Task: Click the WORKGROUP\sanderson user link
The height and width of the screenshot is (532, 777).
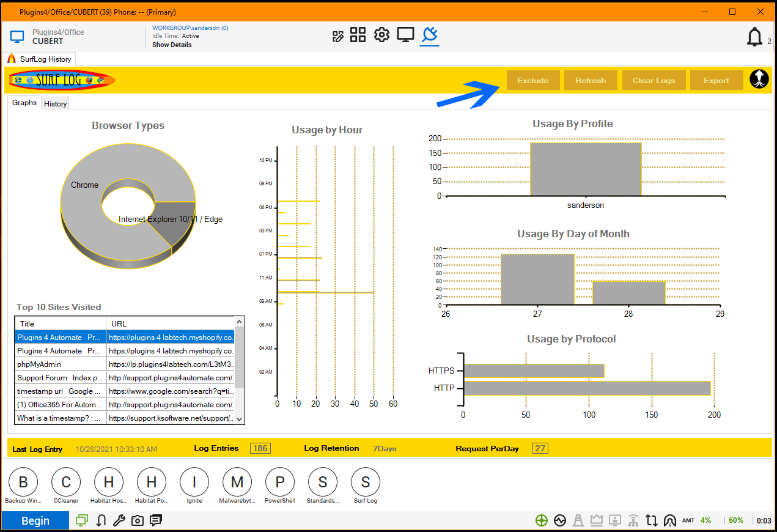Action: coord(190,28)
